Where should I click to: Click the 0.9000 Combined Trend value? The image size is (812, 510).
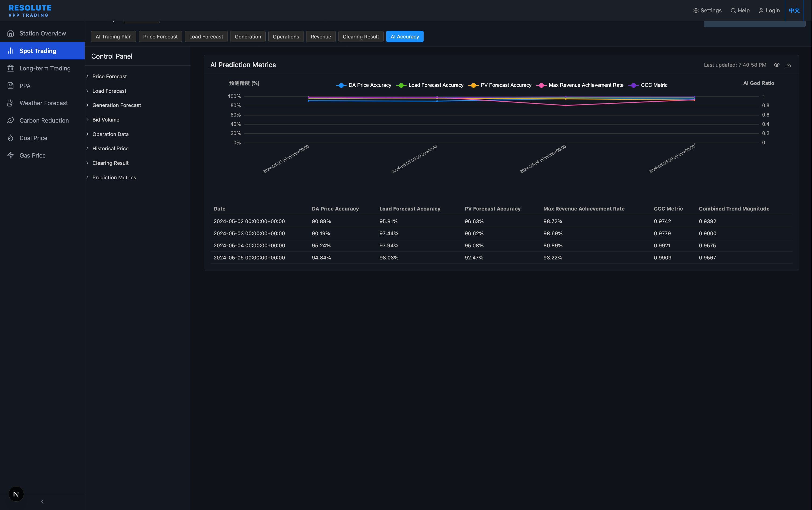coord(708,233)
